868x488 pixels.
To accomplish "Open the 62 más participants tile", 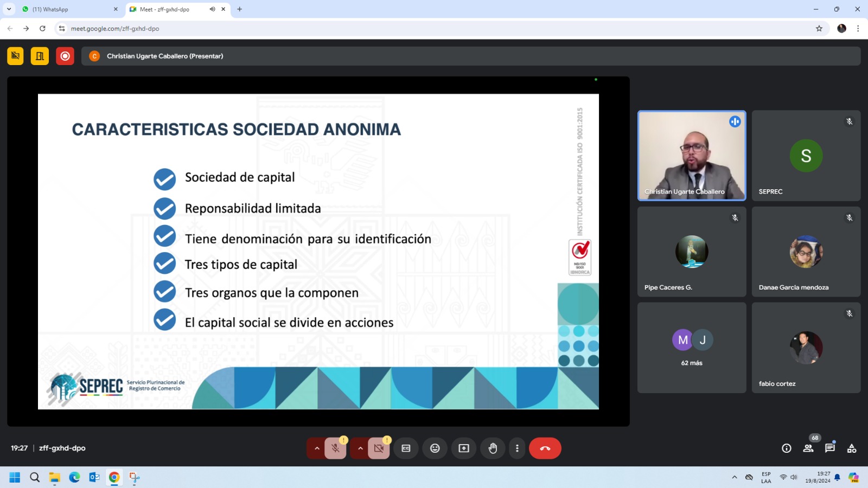I will (x=692, y=347).
